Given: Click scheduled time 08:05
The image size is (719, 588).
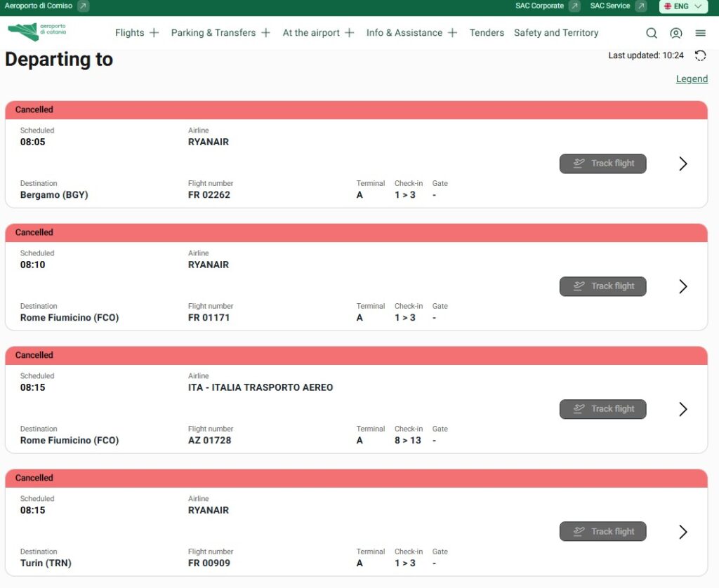Looking at the screenshot, I should click(32, 142).
